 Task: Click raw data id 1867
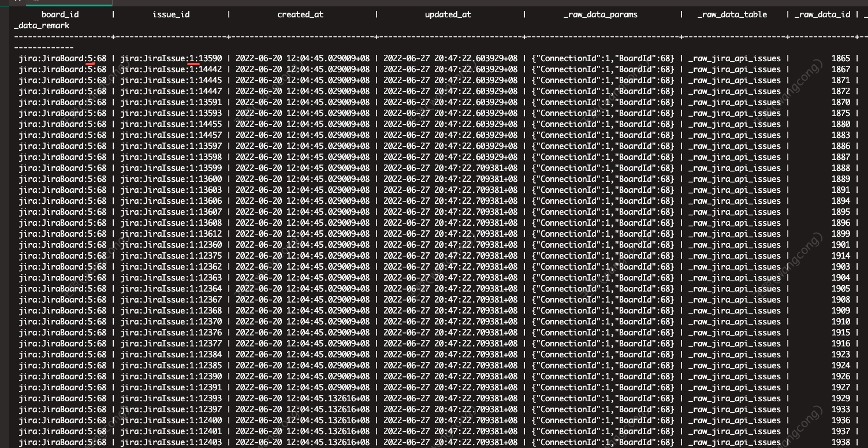tap(841, 69)
